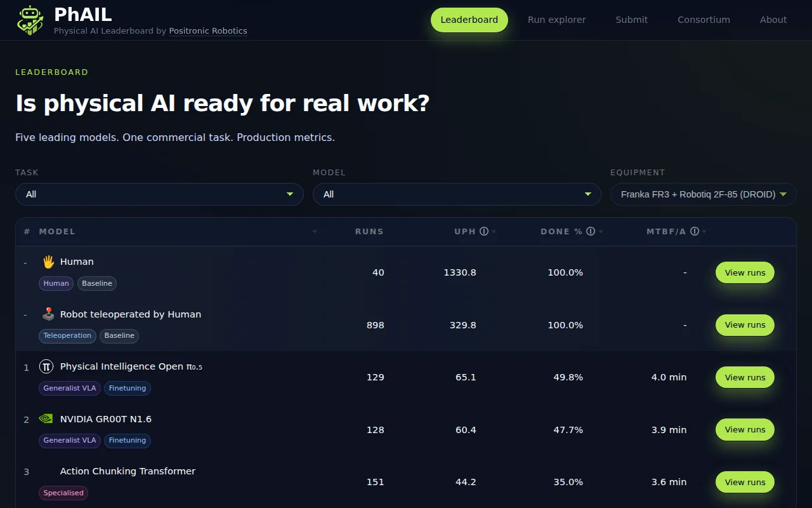Open the Run explorer page
Screen dimensions: 812x508
click(x=557, y=20)
